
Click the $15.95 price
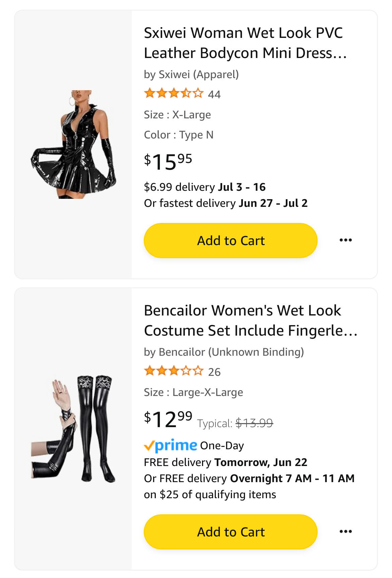point(168,162)
